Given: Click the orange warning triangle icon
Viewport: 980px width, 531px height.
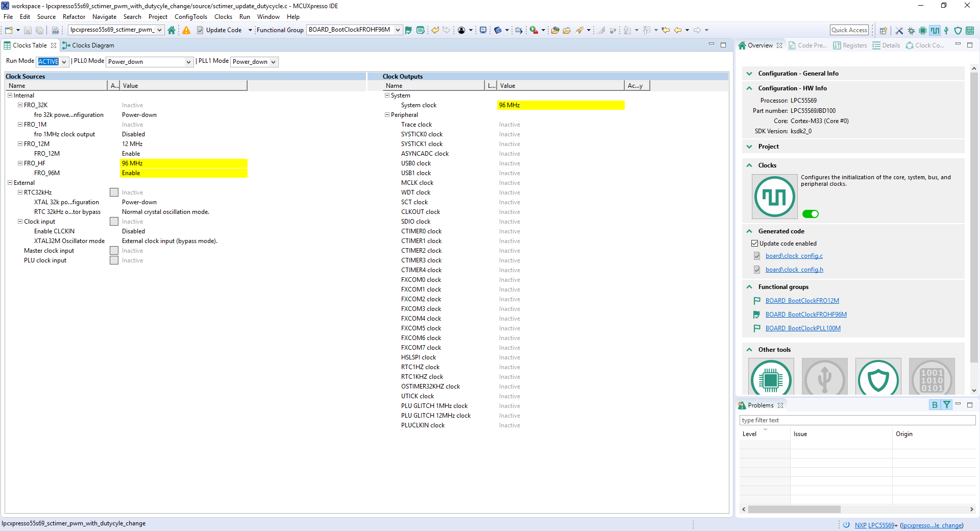Looking at the screenshot, I should (186, 30).
